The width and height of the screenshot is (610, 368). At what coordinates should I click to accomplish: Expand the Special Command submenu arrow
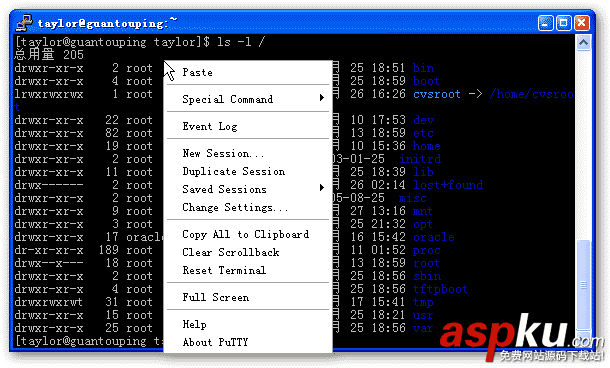click(x=322, y=98)
